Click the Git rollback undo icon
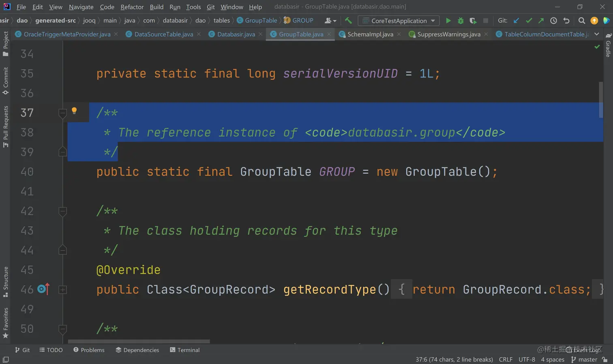Image resolution: width=613 pixels, height=364 pixels. tap(566, 21)
